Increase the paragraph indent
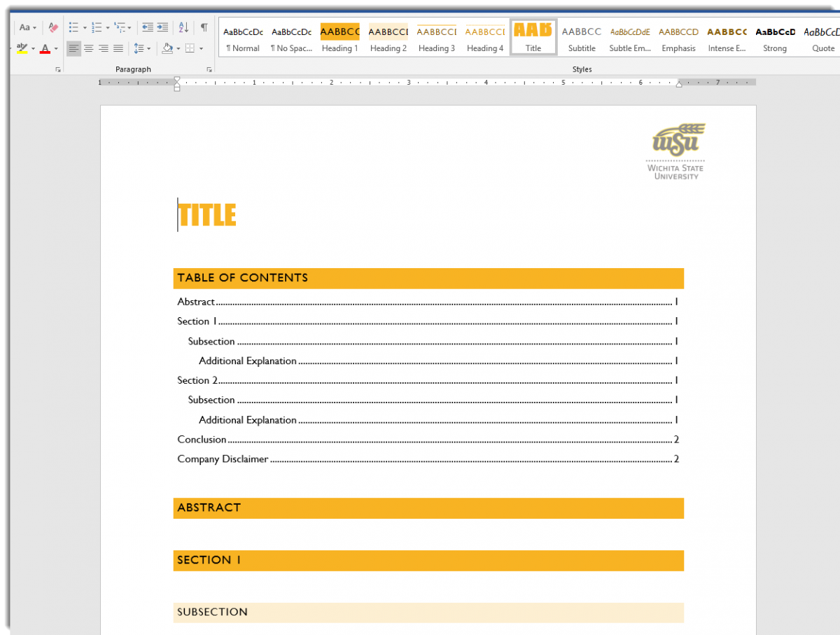Viewport: 840px width, 635px height. [x=162, y=28]
